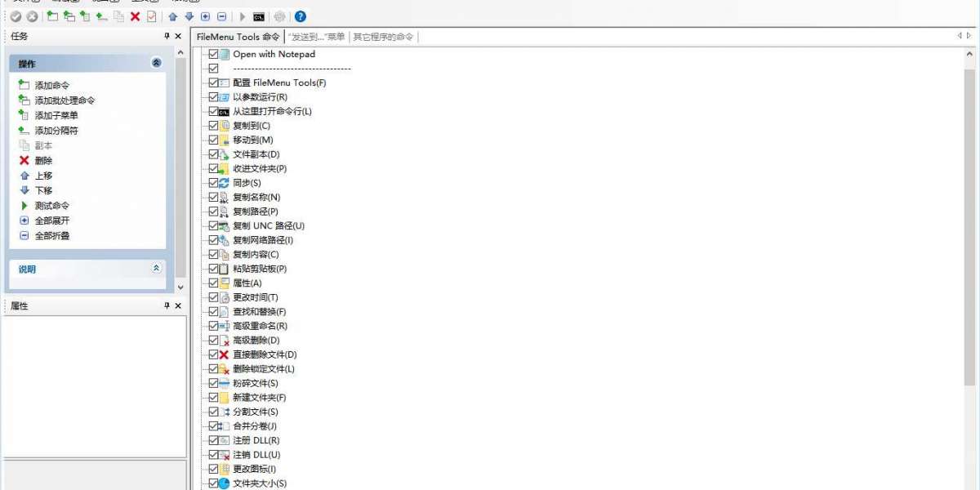Select the 删除锁定文件(L) row
The height and width of the screenshot is (490, 980).
[264, 368]
